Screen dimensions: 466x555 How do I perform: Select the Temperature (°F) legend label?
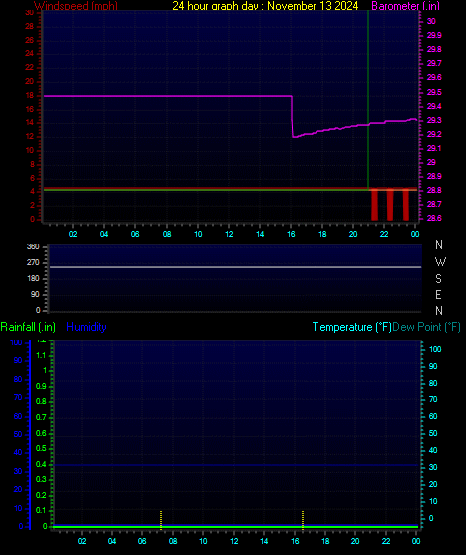[352, 327]
